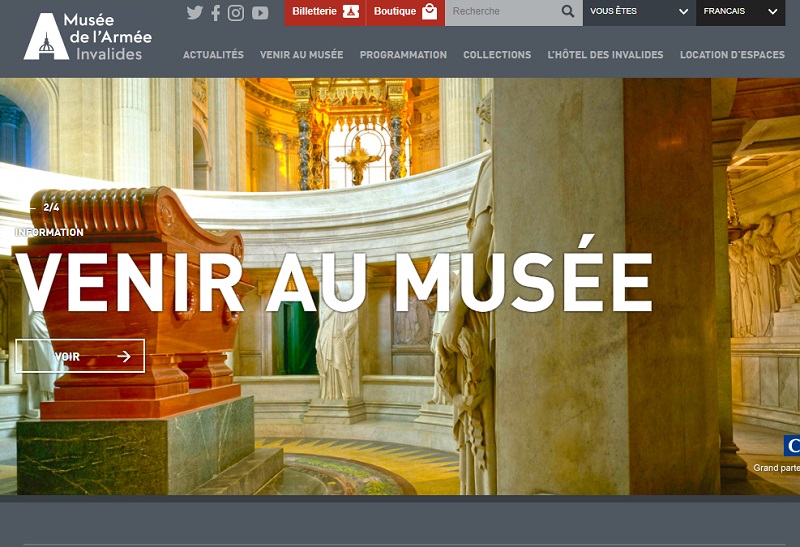Open the museum's Facebook page
The height and width of the screenshot is (547, 800).
click(x=216, y=13)
